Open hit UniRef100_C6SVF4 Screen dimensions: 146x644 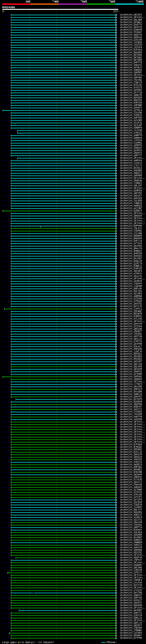(x=131, y=48)
